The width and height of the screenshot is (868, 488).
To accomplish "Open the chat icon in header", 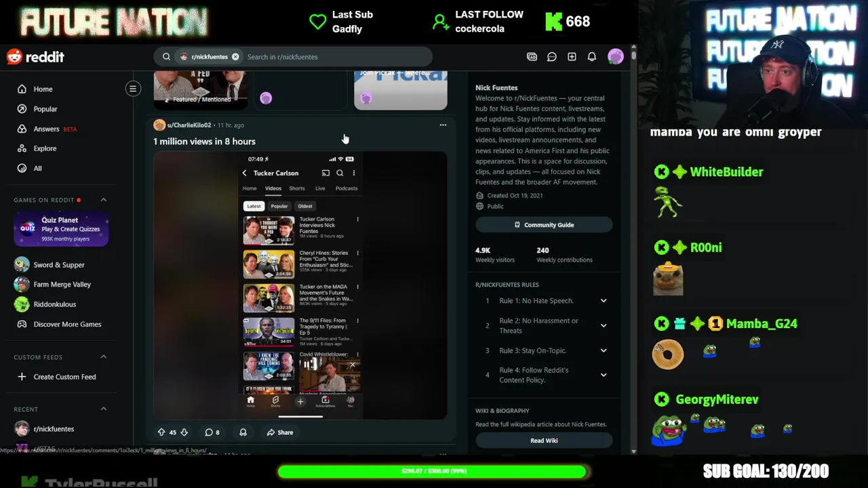I will 552,57.
